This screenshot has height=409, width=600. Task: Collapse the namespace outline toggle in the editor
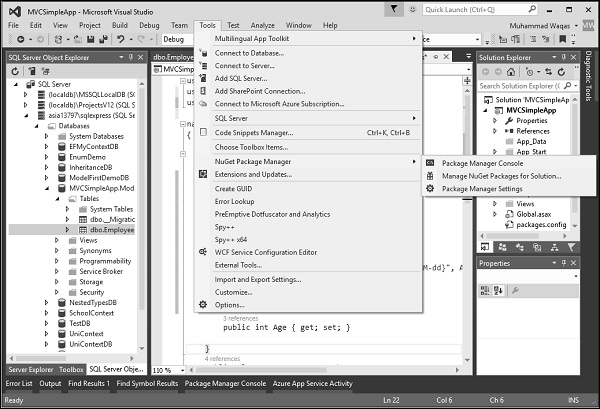tap(183, 124)
